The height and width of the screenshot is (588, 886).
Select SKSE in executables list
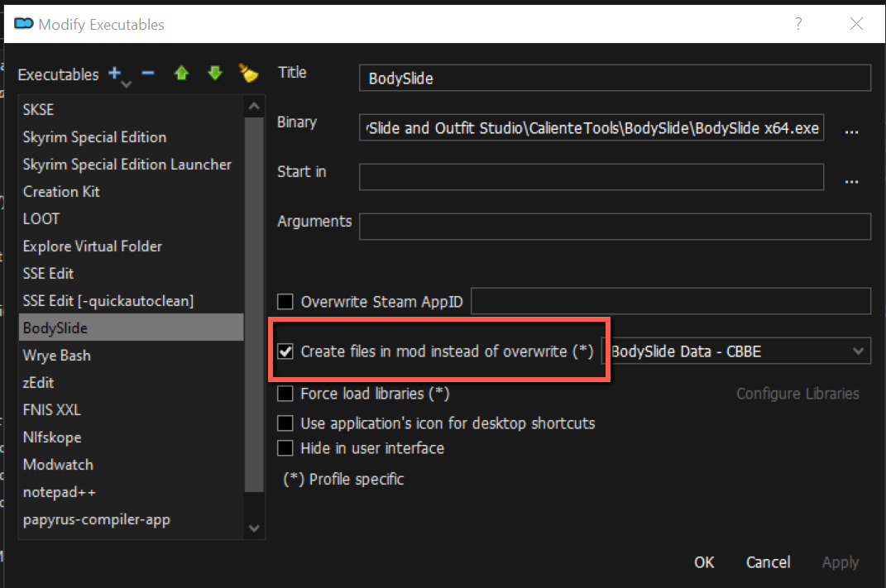click(x=131, y=110)
